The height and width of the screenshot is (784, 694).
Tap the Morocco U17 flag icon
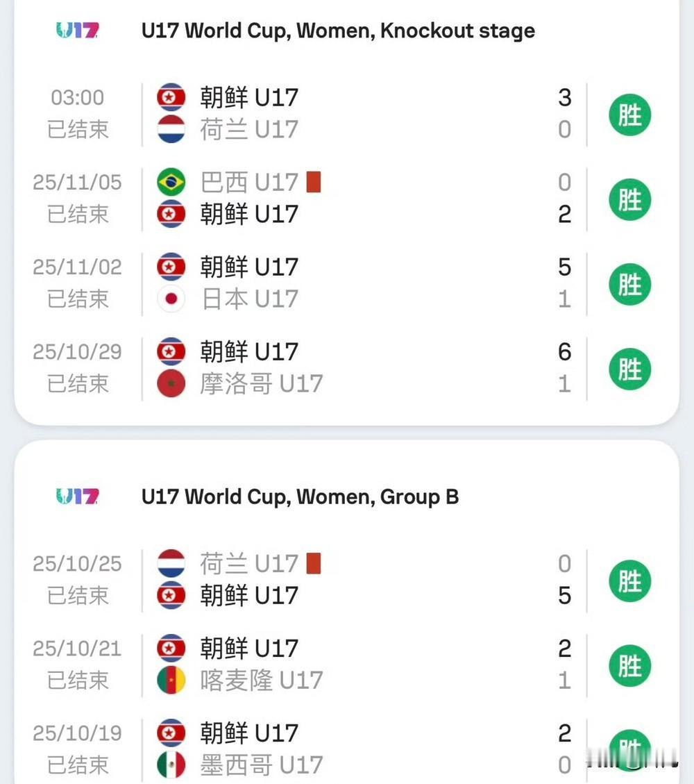coord(171,384)
